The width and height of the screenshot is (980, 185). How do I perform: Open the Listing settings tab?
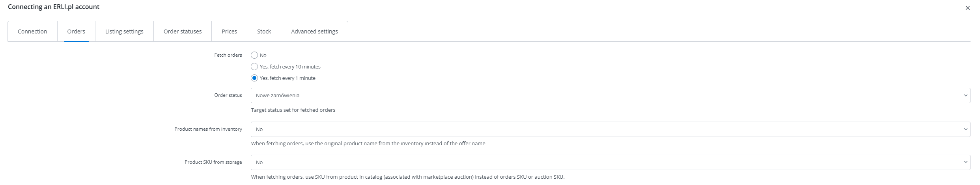click(x=124, y=31)
